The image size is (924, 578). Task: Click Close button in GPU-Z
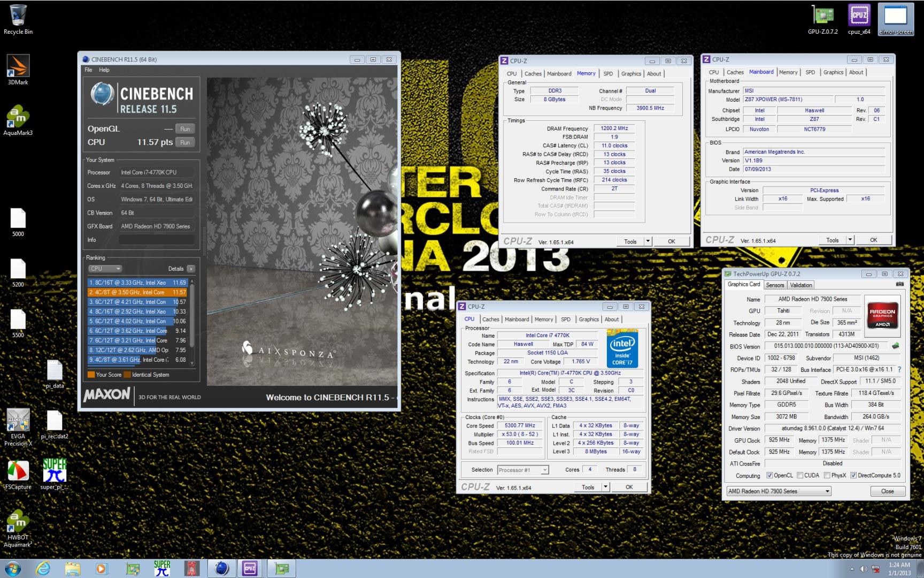point(887,491)
